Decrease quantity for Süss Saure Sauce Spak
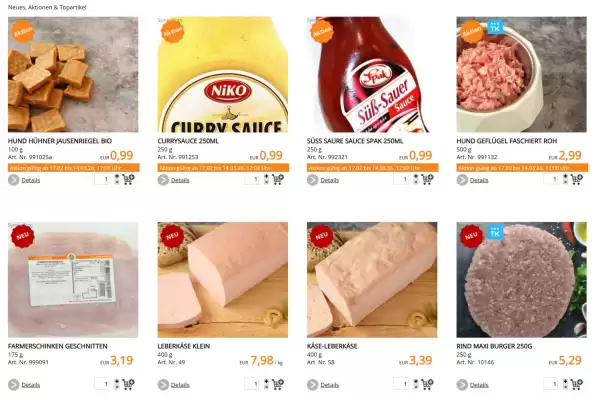Image resolution: width=599 pixels, height=400 pixels. point(416,182)
